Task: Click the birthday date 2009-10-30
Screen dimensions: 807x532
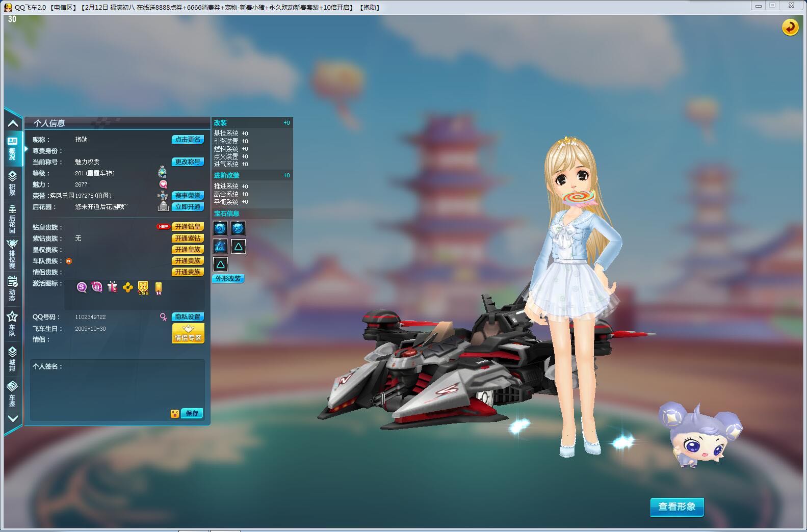Action: point(90,329)
